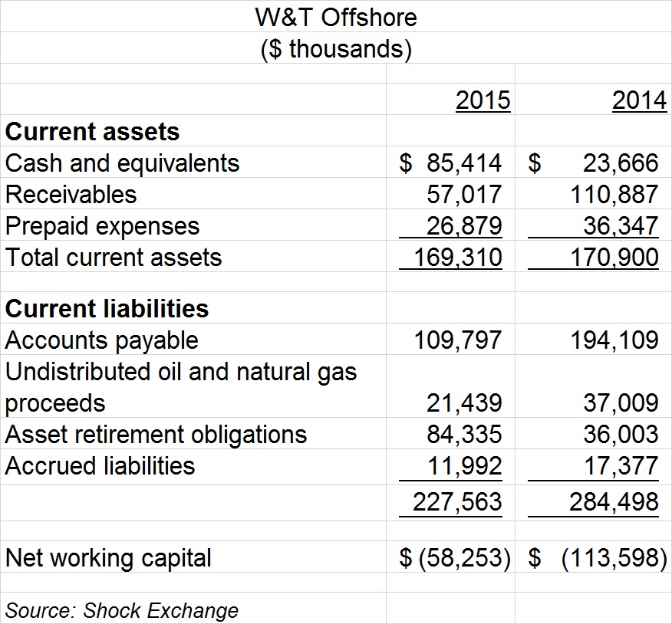This screenshot has width=672, height=624.
Task: Select the Accounts payable label
Action: coord(101,340)
